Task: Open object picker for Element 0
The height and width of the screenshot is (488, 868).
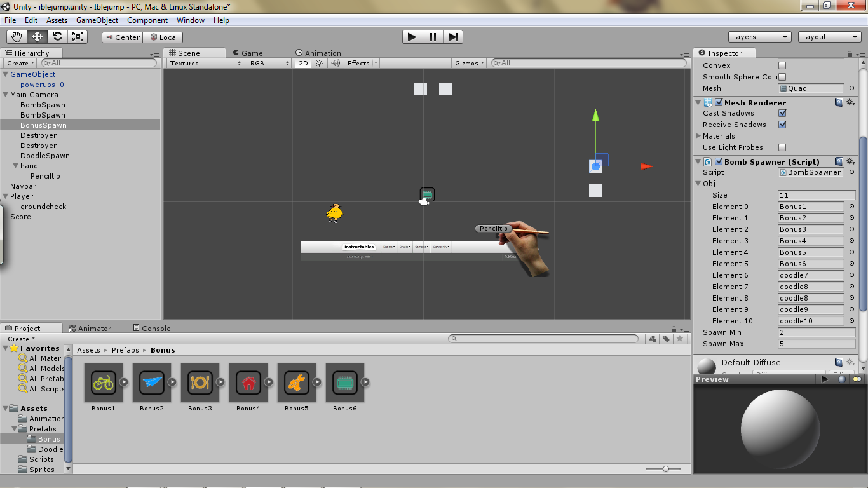Action: [851, 207]
